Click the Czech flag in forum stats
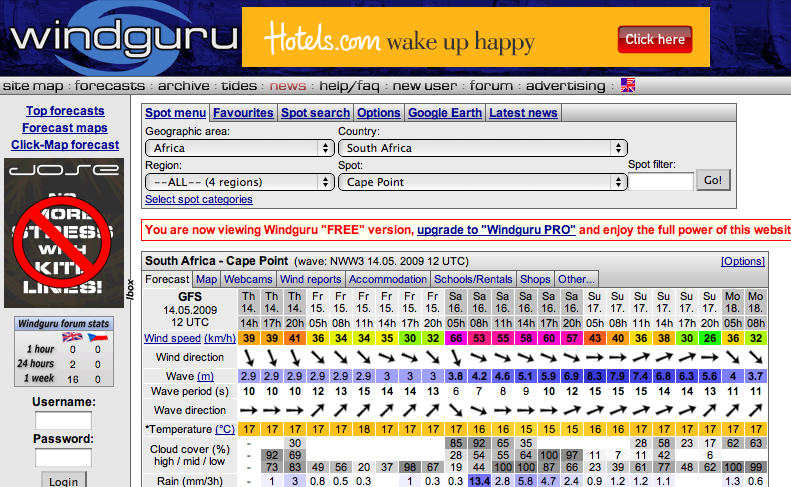 pyautogui.click(x=98, y=337)
